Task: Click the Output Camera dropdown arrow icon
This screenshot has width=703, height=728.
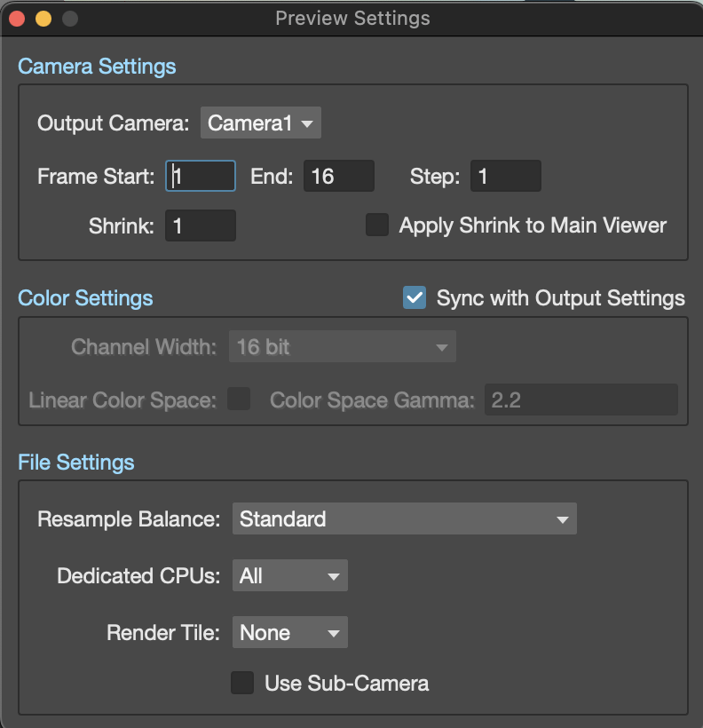Action: [307, 123]
